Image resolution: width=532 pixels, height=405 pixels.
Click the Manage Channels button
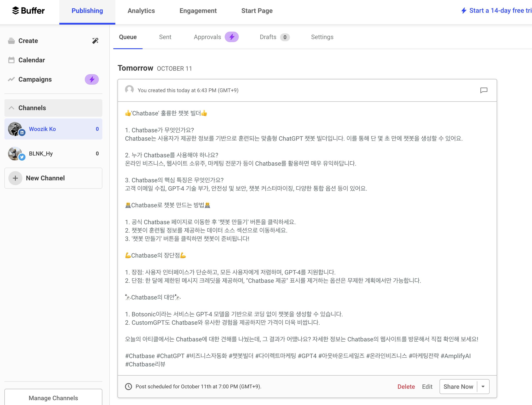[53, 398]
